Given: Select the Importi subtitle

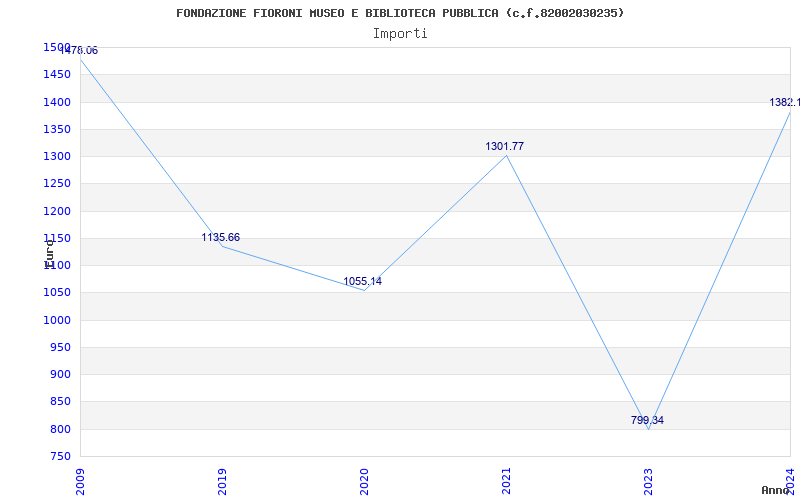Looking at the screenshot, I should (400, 34).
